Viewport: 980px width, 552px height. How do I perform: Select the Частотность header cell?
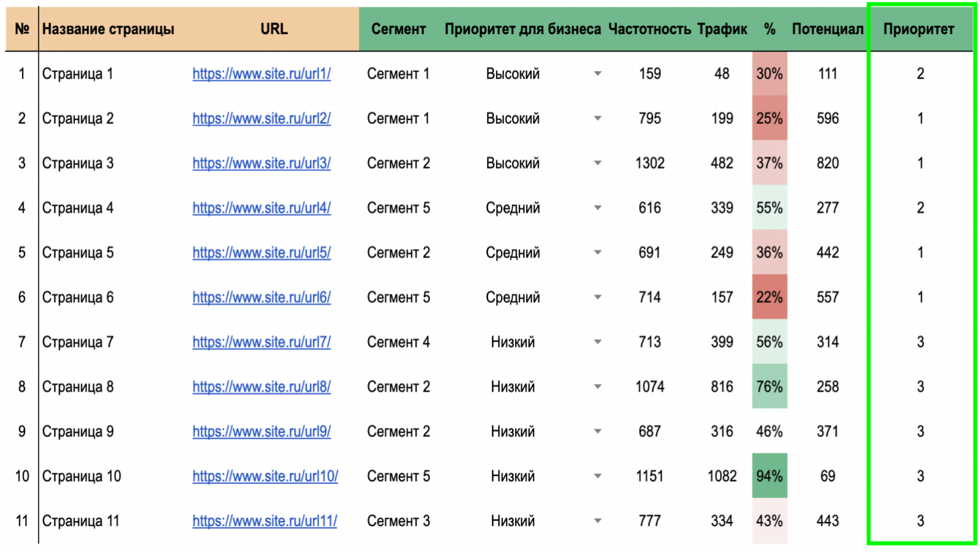(x=649, y=29)
